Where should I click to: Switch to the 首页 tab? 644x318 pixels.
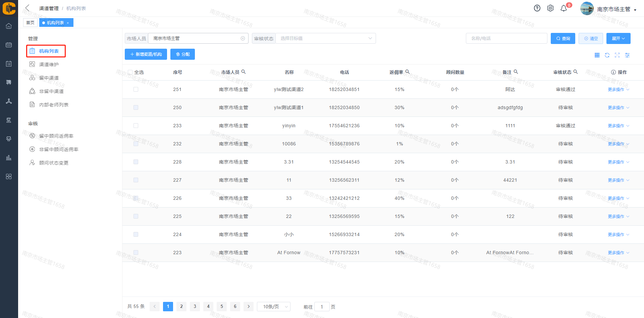point(30,22)
